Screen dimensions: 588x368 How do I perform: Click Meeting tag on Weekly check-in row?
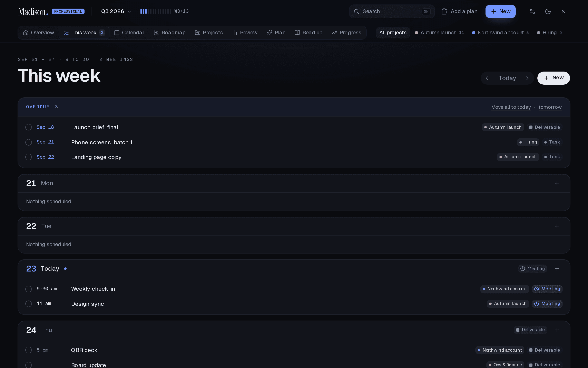click(547, 289)
